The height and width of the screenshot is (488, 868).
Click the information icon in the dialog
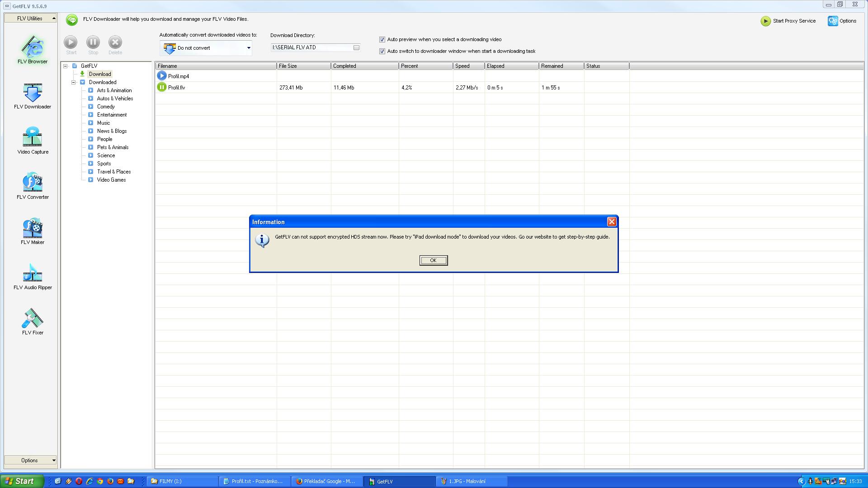262,240
